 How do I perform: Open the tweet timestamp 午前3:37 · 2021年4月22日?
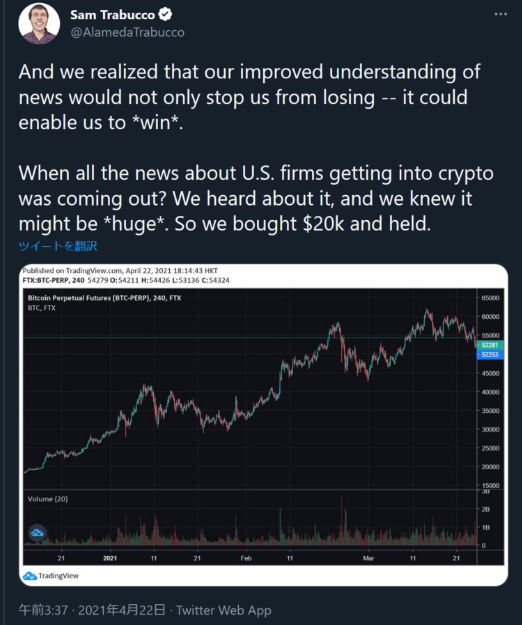[x=92, y=610]
